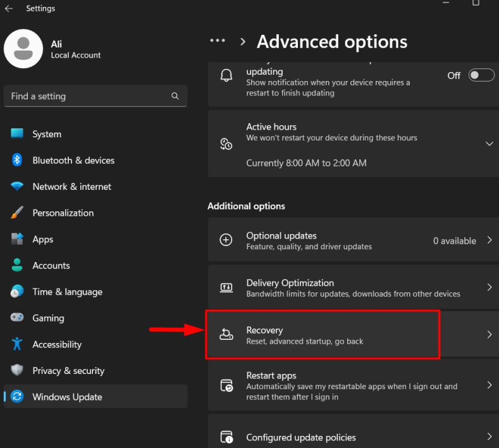The width and height of the screenshot is (499, 448).
Task: Open Delivery Optimization chevron arrow
Action: (x=489, y=287)
